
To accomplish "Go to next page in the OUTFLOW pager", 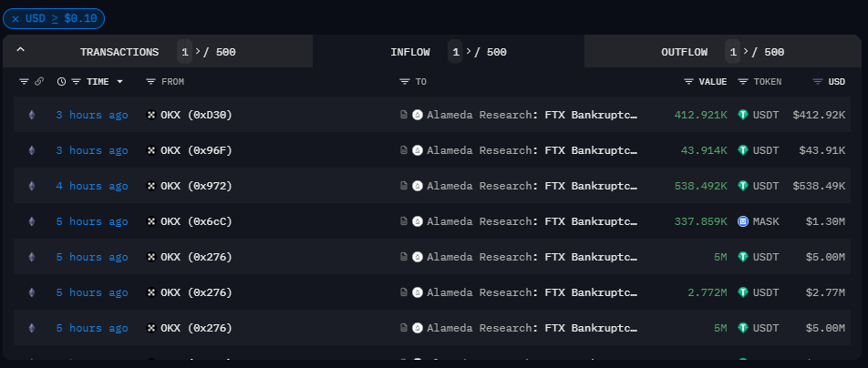I will point(746,52).
